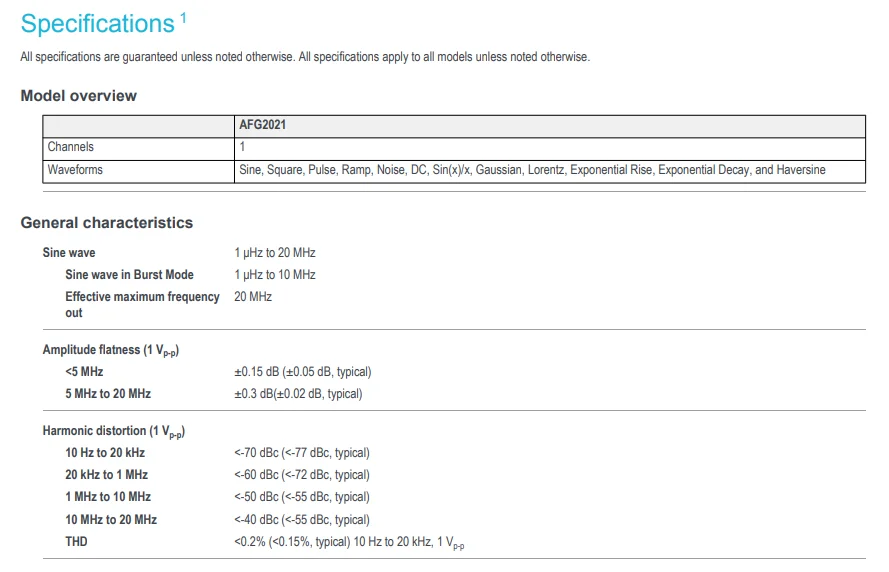
Task: Click the value '1 µHz to 20 MHz'
Action: [275, 253]
